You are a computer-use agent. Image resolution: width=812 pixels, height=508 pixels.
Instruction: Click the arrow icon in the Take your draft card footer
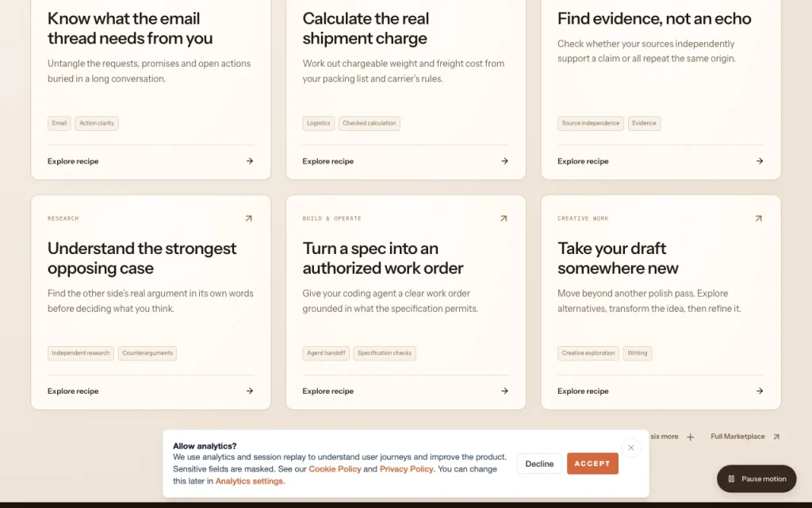click(760, 391)
